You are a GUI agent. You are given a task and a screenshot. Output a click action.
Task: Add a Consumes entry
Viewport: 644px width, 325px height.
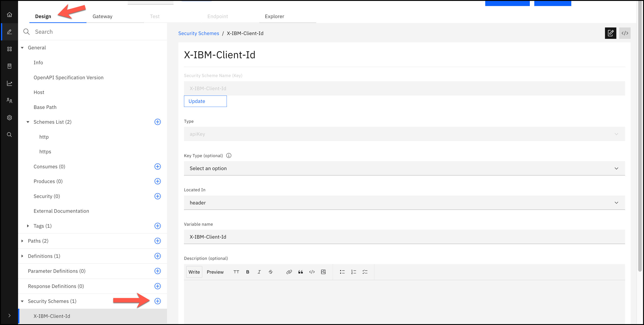(x=157, y=166)
